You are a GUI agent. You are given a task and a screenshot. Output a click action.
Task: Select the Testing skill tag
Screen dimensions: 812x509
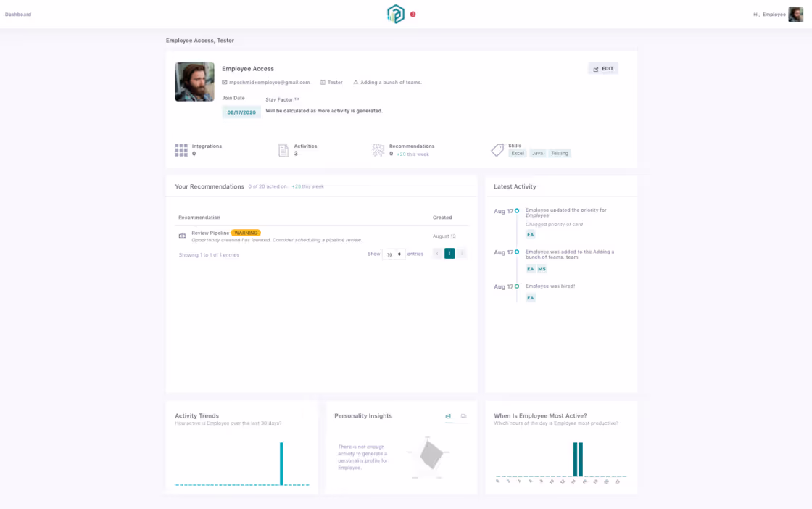(x=560, y=153)
